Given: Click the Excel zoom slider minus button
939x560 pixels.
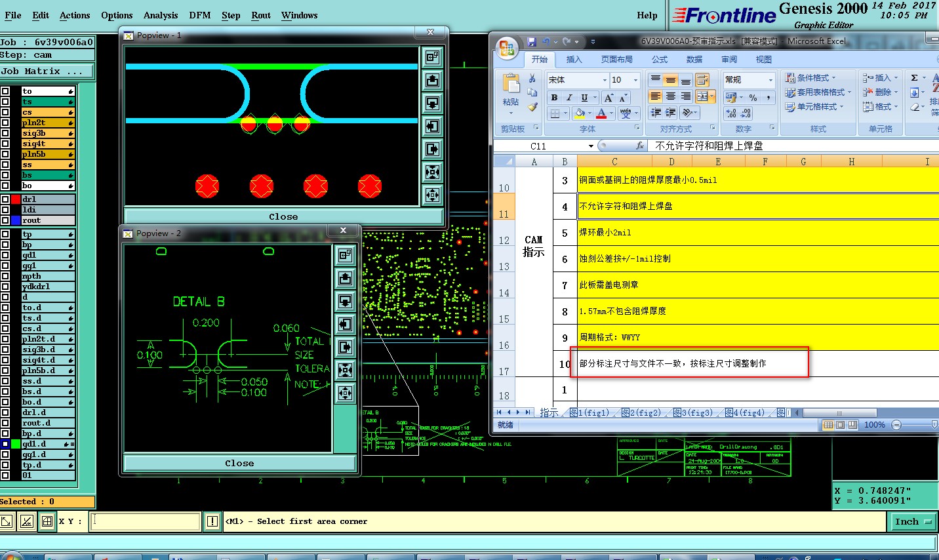Looking at the screenshot, I should point(896,425).
